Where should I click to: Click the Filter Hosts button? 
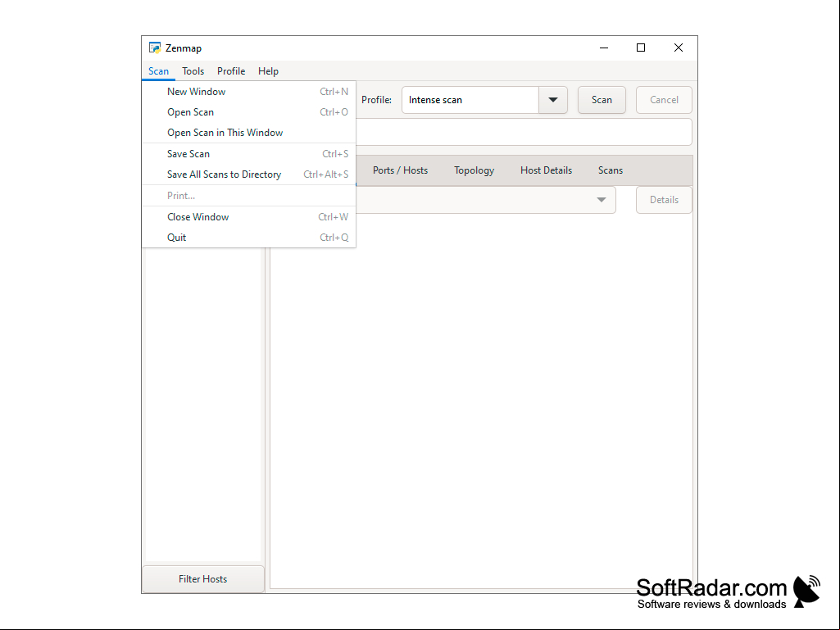[x=203, y=579]
